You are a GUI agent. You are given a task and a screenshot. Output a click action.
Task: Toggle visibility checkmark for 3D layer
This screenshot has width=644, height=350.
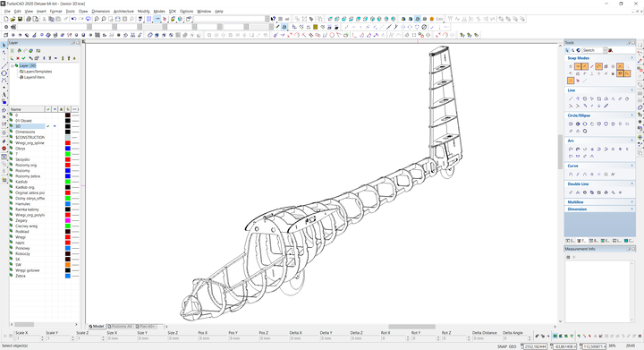tap(48, 126)
